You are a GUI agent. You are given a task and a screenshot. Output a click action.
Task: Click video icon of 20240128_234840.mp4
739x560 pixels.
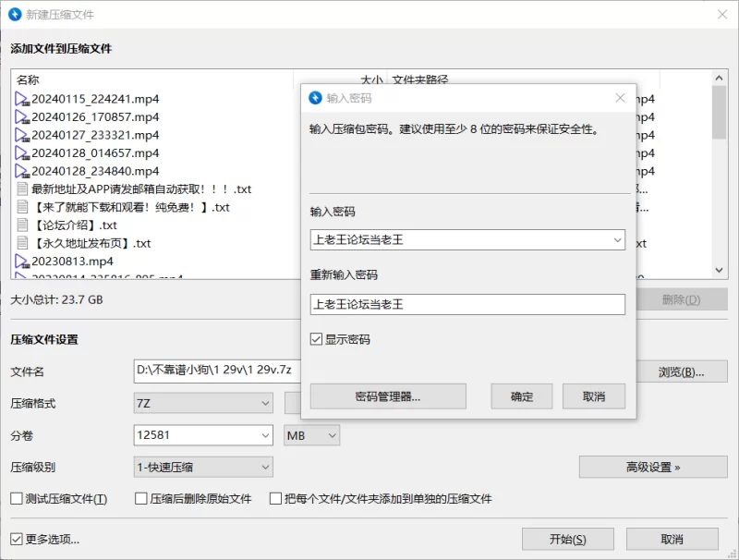(21, 171)
